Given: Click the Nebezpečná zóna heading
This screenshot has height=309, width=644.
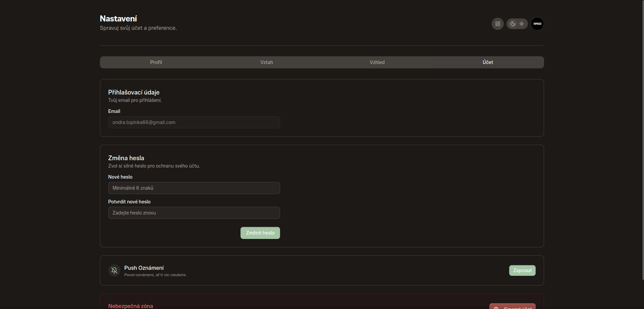Looking at the screenshot, I should (130, 305).
